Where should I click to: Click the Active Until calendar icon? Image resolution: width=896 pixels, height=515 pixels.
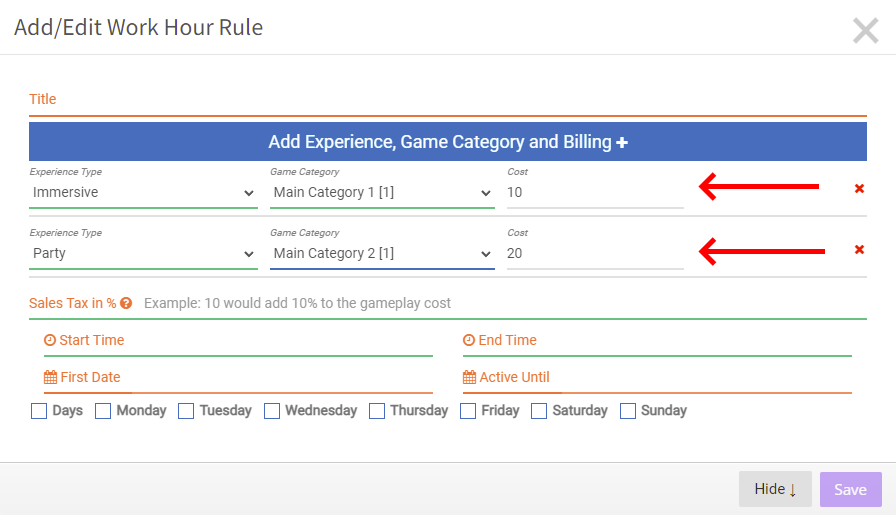coord(469,377)
